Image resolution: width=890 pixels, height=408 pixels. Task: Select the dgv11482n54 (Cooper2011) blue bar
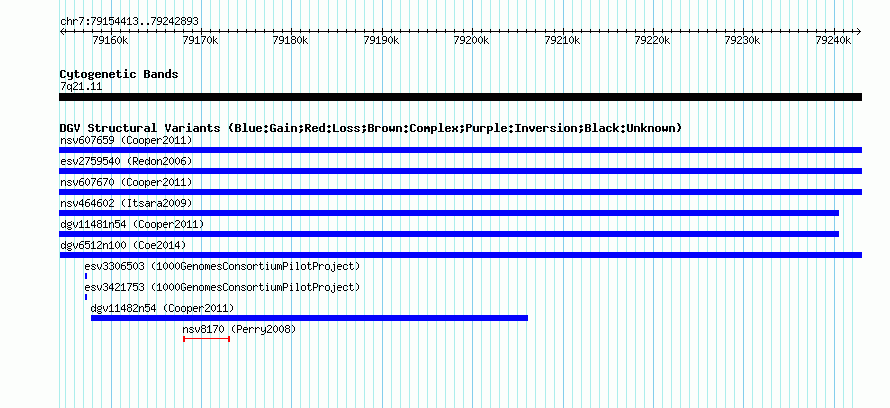point(309,318)
